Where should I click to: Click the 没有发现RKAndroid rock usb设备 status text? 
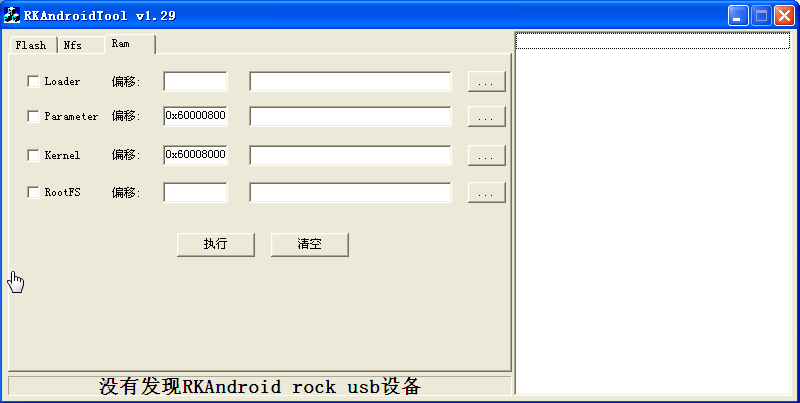pos(260,386)
